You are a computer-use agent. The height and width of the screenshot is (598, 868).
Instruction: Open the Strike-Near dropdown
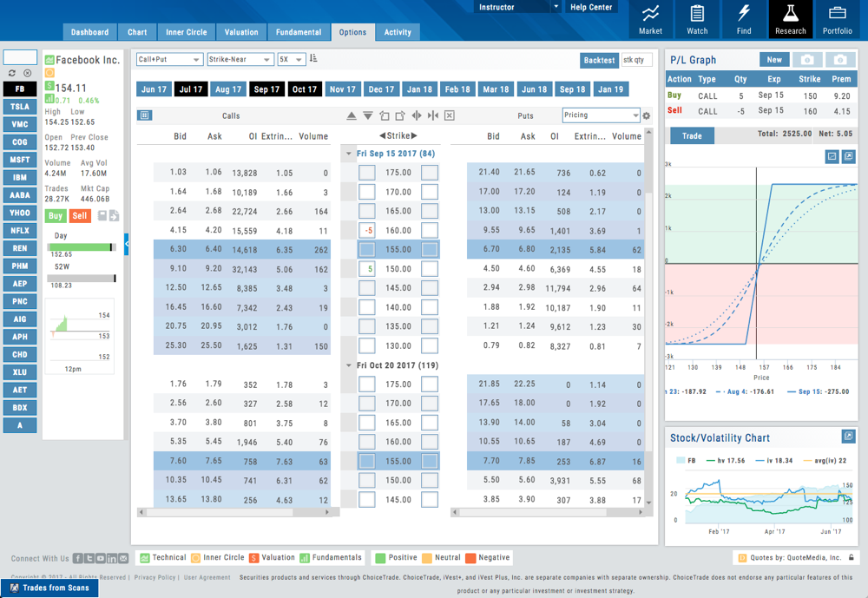tap(240, 59)
